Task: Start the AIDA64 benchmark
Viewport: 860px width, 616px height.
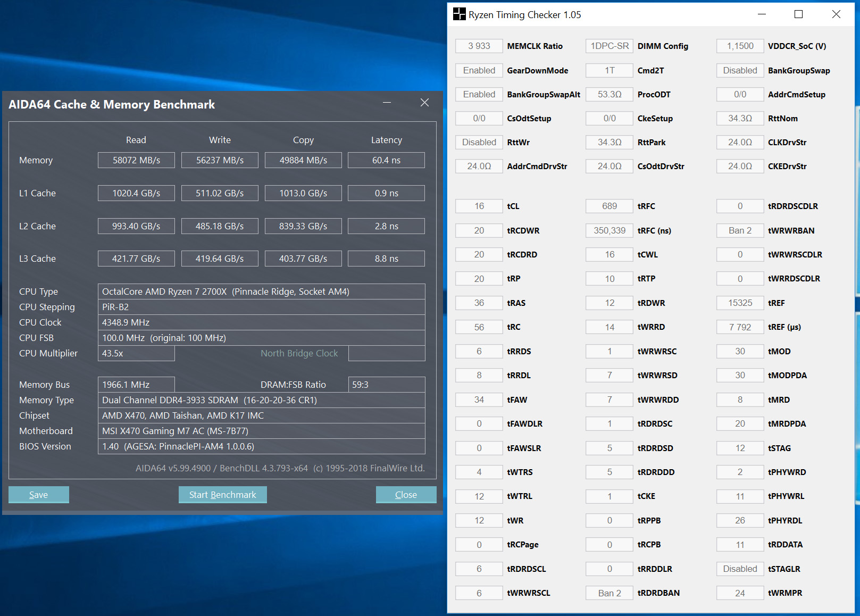Action: tap(223, 495)
